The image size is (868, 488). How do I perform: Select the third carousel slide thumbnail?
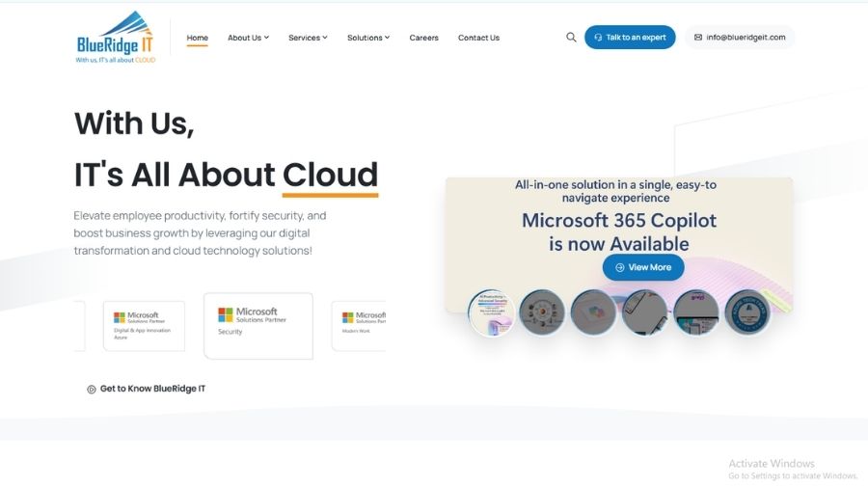coord(593,312)
